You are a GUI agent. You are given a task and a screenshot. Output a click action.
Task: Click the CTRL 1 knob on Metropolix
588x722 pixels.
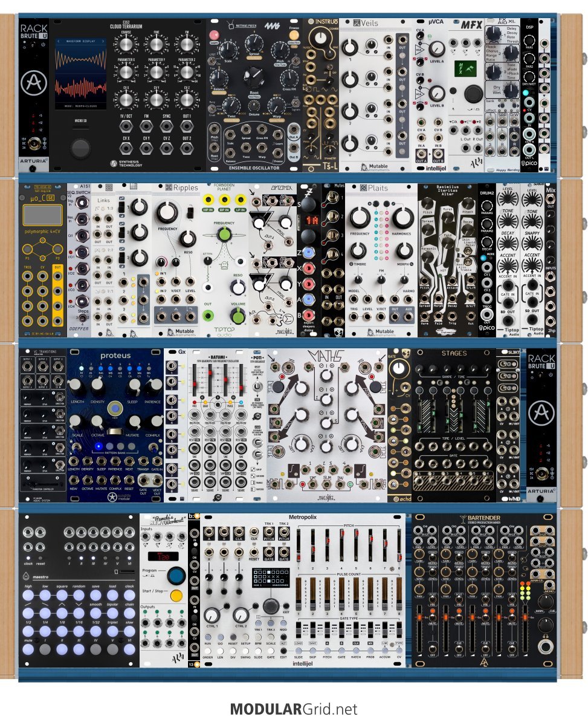pyautogui.click(x=212, y=615)
